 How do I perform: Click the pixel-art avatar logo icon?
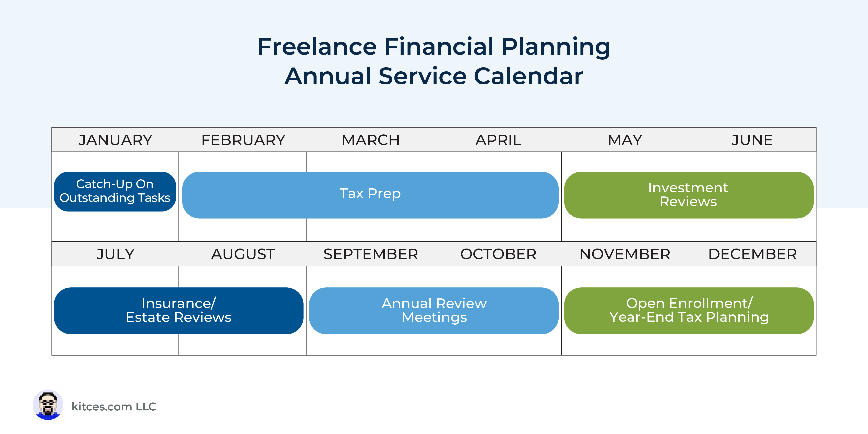coord(48,405)
